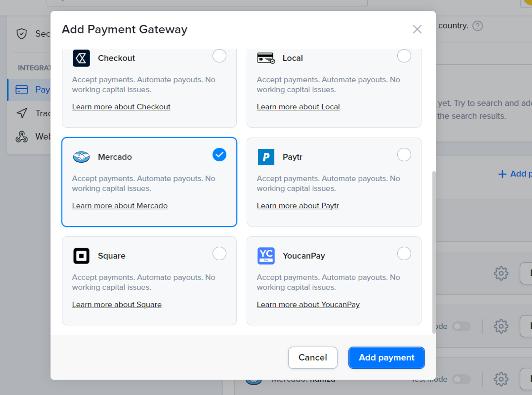Click the Paytr card title text
The image size is (532, 395).
point(292,157)
